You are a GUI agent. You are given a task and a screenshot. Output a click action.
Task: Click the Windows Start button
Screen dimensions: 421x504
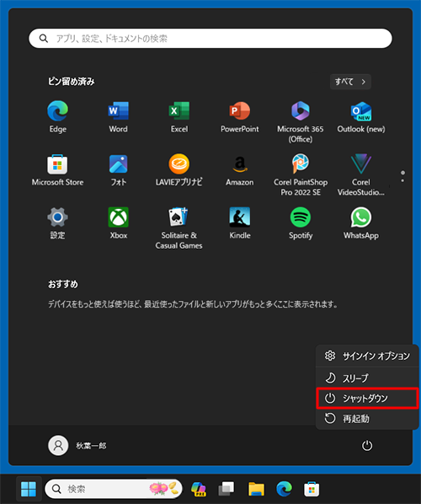point(29,489)
